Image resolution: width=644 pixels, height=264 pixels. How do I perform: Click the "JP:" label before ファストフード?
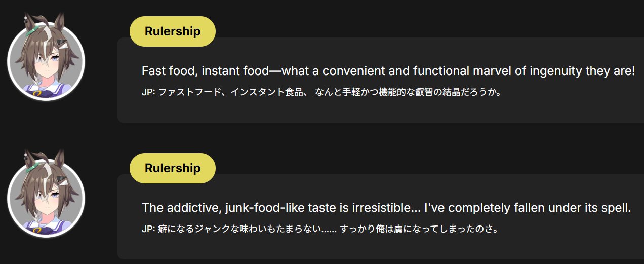[x=149, y=92]
